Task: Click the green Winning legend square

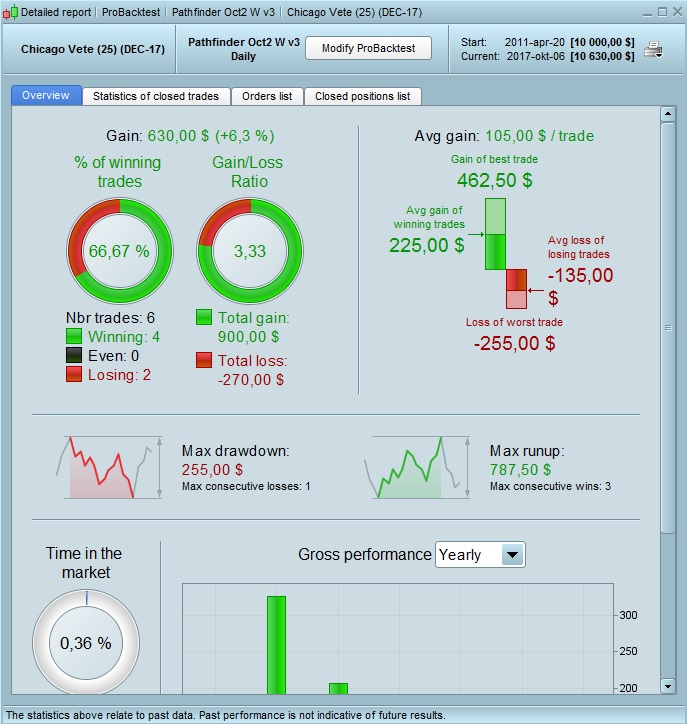Action: point(74,336)
